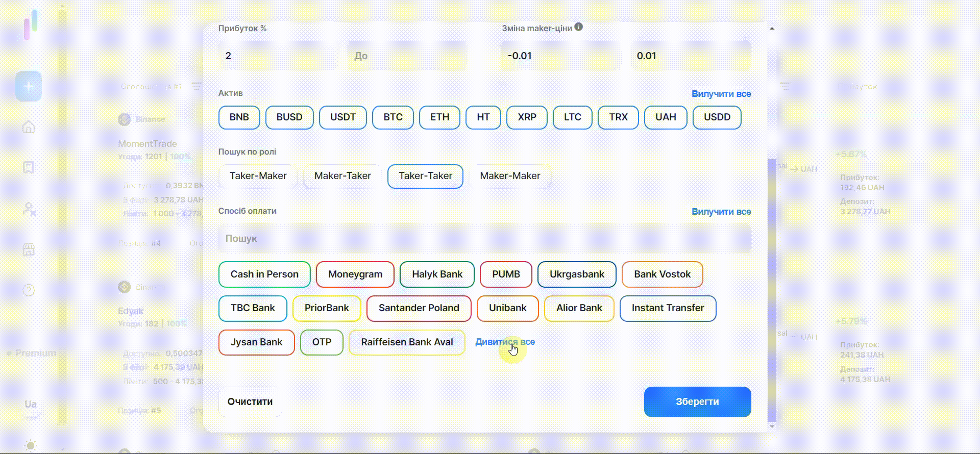Click the blue plus button in sidebar
Screen dimensions: 980x454
coord(29,86)
